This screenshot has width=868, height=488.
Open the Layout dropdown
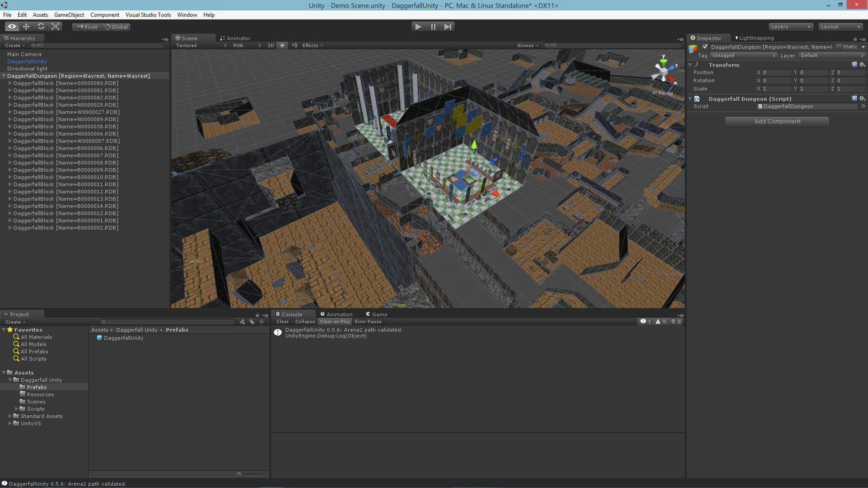pyautogui.click(x=840, y=27)
